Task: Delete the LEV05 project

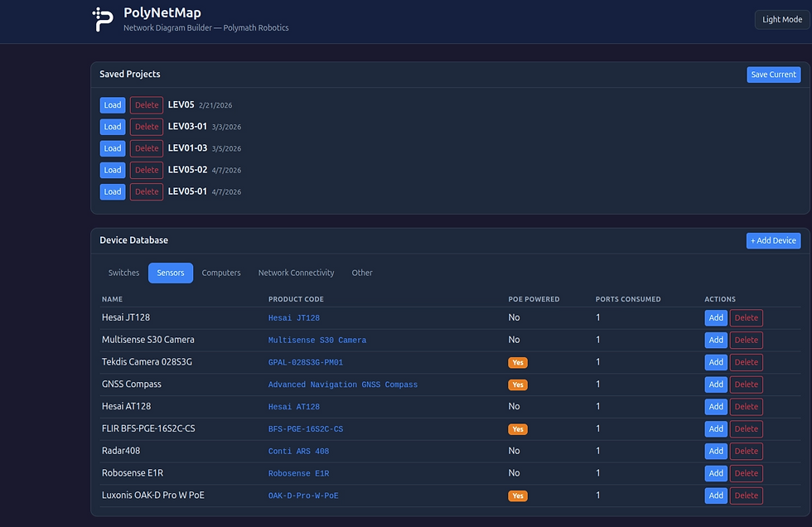Action: click(147, 105)
